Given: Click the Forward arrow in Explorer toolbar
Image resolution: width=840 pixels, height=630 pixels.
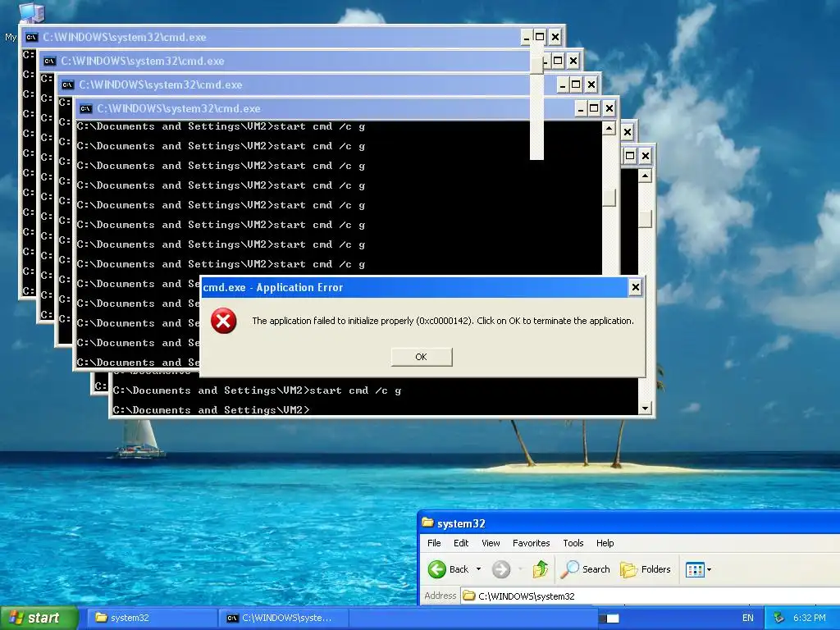Looking at the screenshot, I should tap(501, 569).
